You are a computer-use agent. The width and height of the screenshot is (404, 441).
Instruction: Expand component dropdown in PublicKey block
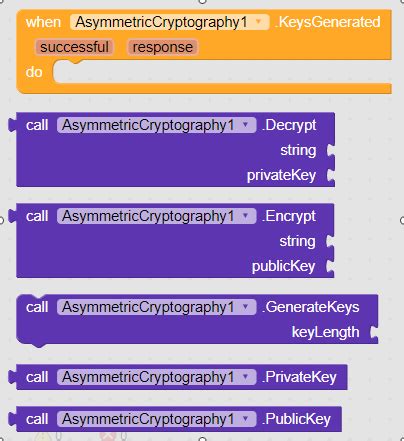tap(156, 419)
